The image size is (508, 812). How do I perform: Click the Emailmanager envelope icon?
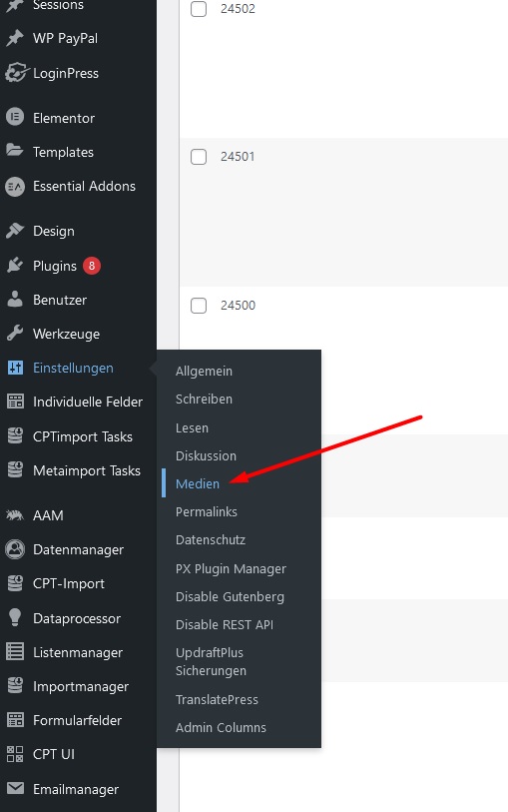tap(15, 788)
